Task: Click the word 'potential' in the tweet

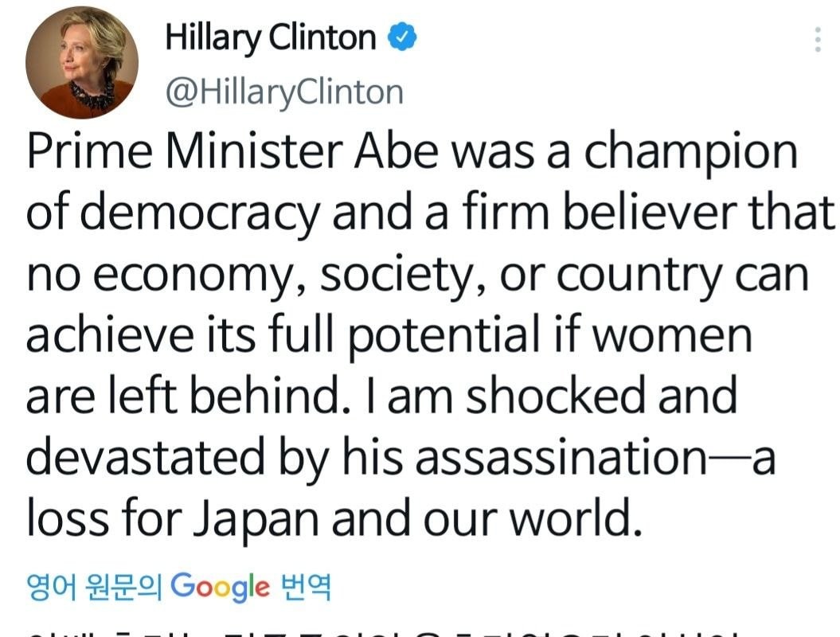Action: point(444,335)
